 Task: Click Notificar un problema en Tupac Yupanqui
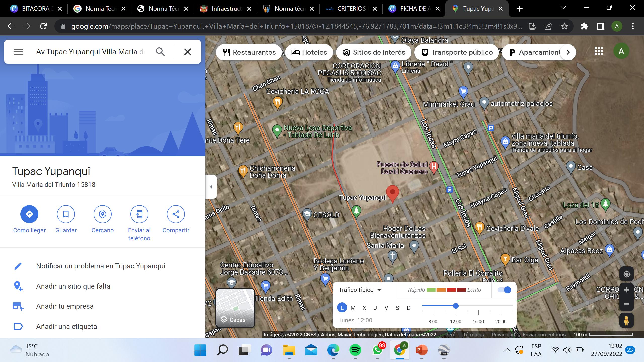[101, 266]
